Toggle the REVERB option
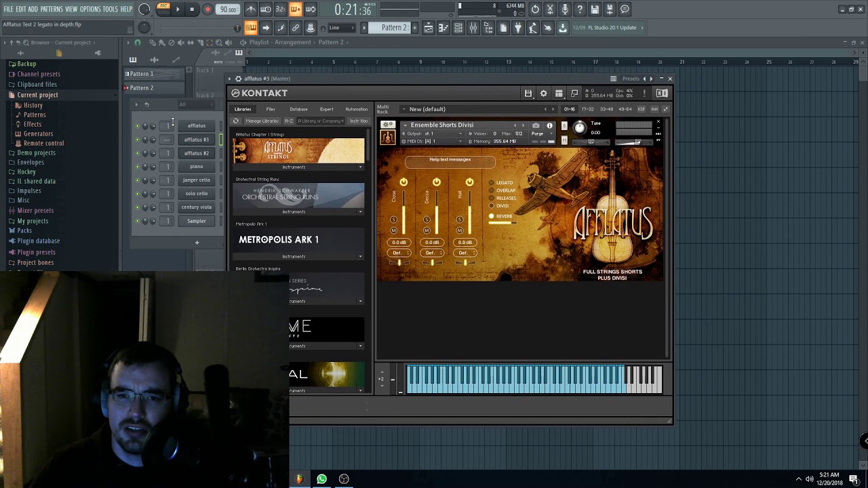 point(492,216)
